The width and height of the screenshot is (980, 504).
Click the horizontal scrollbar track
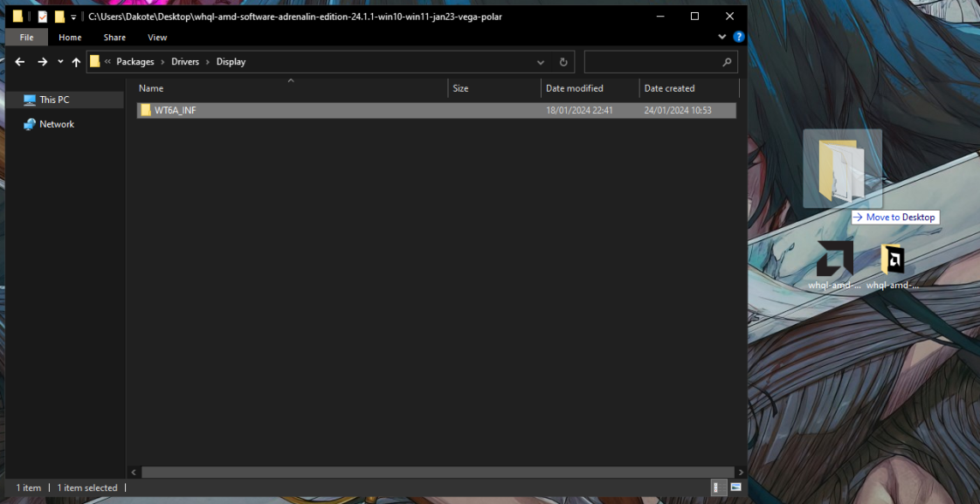click(x=437, y=472)
